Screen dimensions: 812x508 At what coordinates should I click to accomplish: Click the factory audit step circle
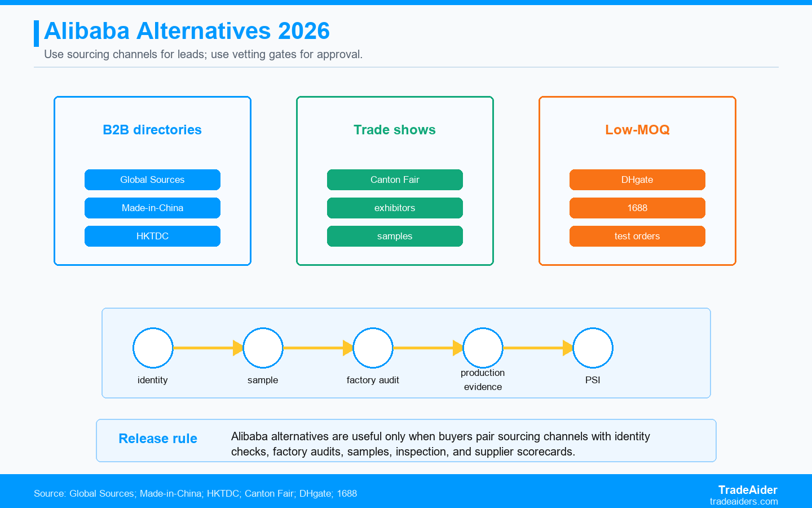[373, 348]
